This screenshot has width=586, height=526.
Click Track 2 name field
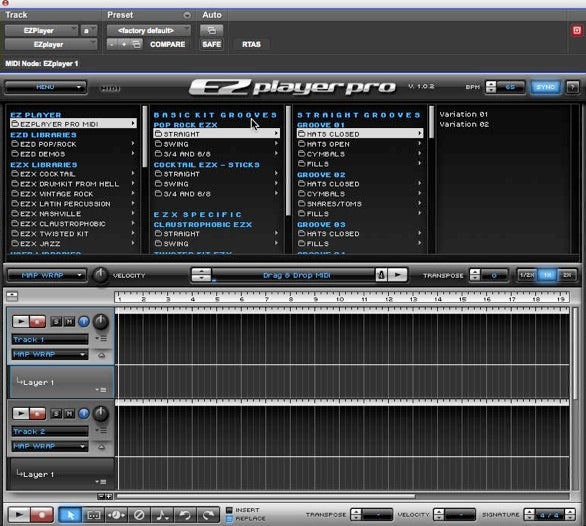(x=50, y=431)
